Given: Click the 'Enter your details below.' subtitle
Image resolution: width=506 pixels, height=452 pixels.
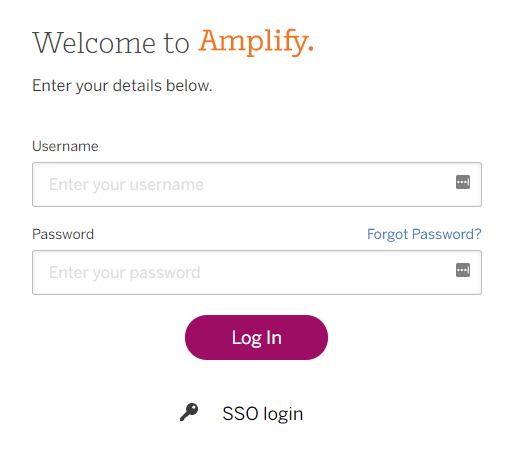Looking at the screenshot, I should point(122,85).
